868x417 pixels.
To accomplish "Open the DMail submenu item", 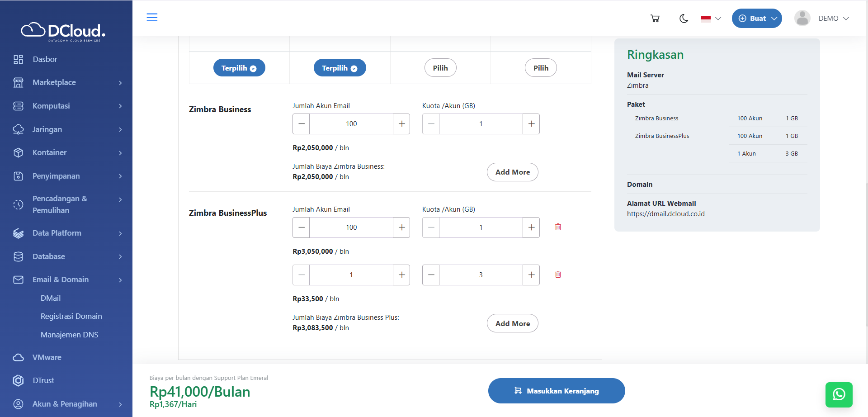I will click(x=51, y=298).
